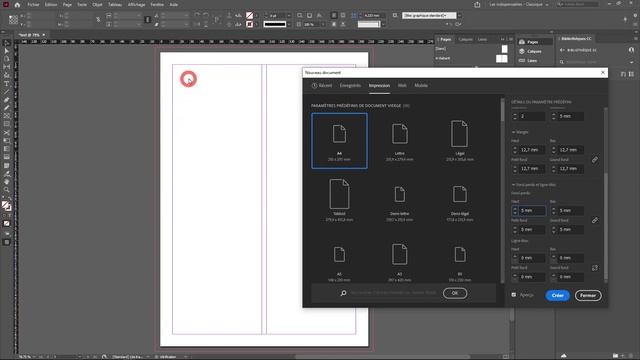Open the Fichier menu
Screen dimensions: 640x360
33,5
